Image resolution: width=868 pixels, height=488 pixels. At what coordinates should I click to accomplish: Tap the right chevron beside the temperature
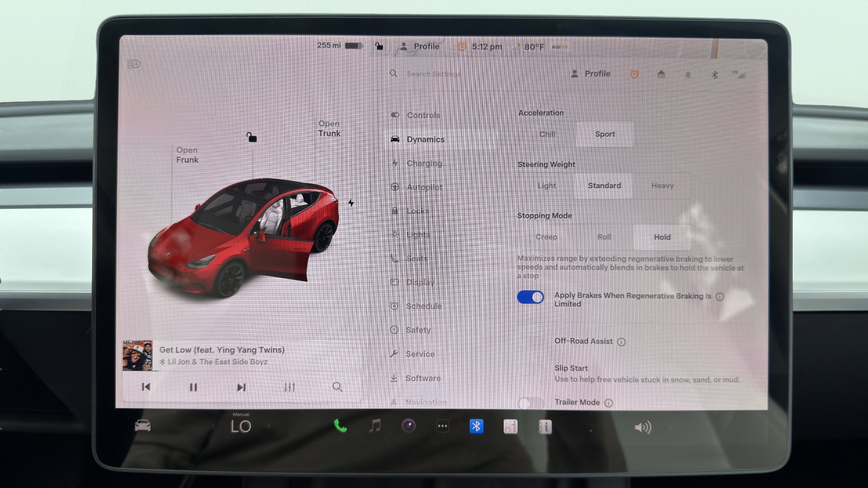point(269,426)
